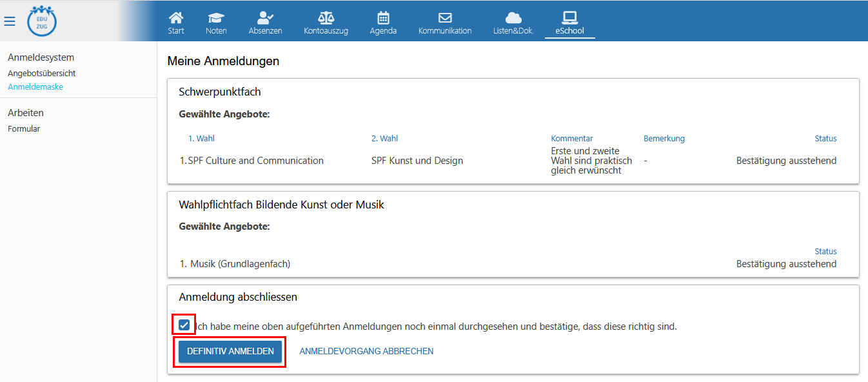Screen dimensions: 868x382
Task: Open Kommunikation envelope icon
Action: 444,18
